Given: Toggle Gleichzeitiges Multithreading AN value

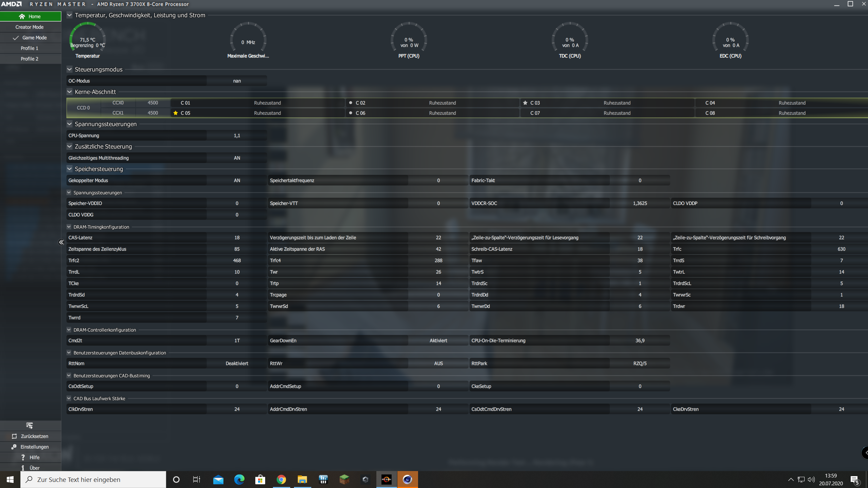Looking at the screenshot, I should click(237, 158).
